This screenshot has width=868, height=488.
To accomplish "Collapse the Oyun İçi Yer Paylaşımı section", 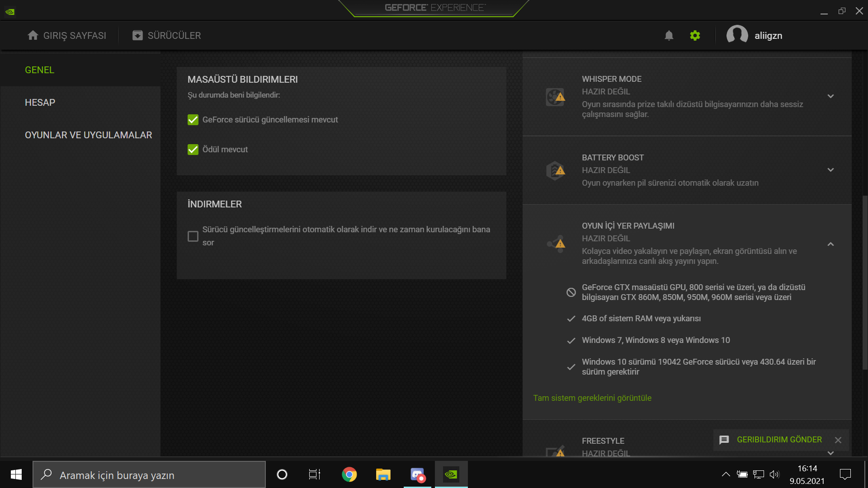I will (x=830, y=244).
